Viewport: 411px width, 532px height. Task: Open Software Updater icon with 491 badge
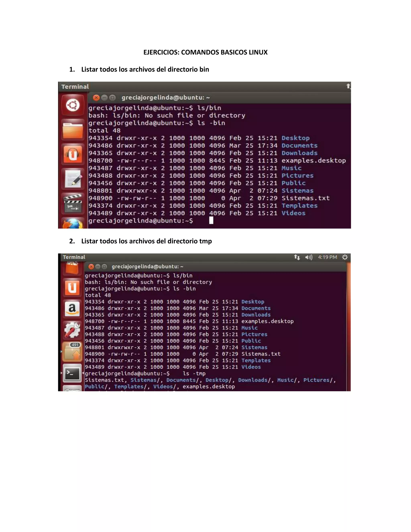(72, 351)
